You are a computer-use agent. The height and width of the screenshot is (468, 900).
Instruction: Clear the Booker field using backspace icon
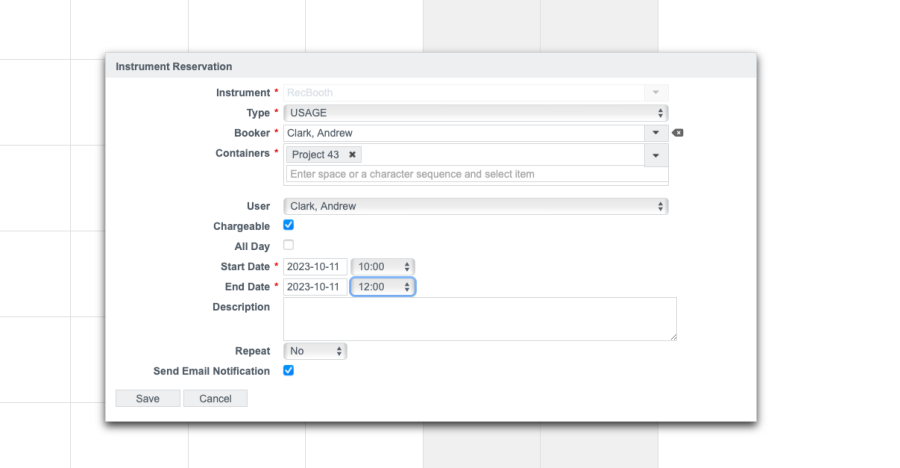677,133
